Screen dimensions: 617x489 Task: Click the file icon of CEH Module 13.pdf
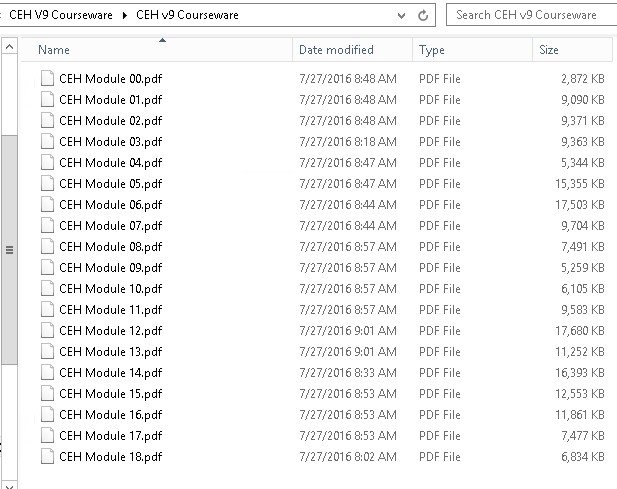tap(47, 351)
